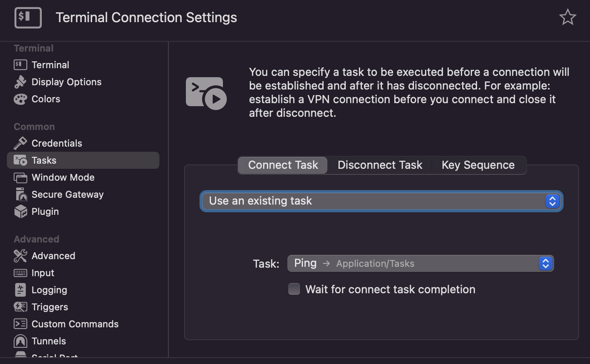Click the Triggers icon in sidebar

click(20, 307)
